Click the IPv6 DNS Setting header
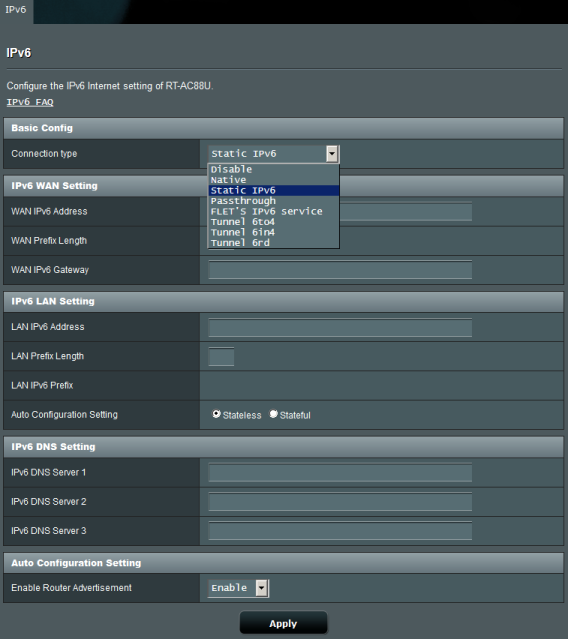568x639 pixels. tap(284, 447)
